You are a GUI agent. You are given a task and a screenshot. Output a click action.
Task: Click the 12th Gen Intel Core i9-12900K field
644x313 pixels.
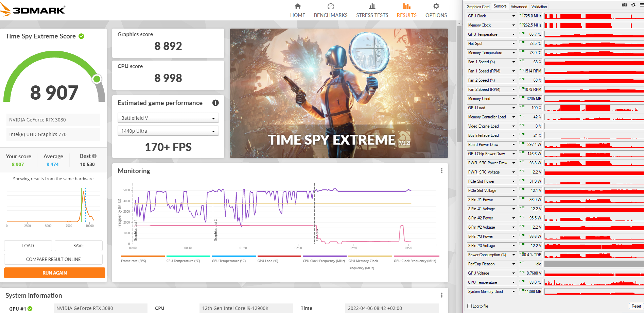click(246, 308)
